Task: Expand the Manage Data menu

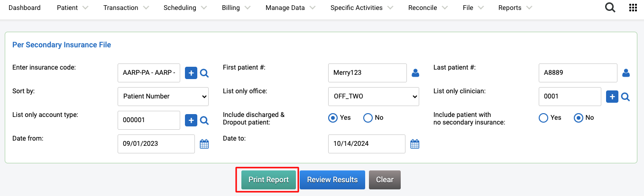Action: [x=291, y=8]
